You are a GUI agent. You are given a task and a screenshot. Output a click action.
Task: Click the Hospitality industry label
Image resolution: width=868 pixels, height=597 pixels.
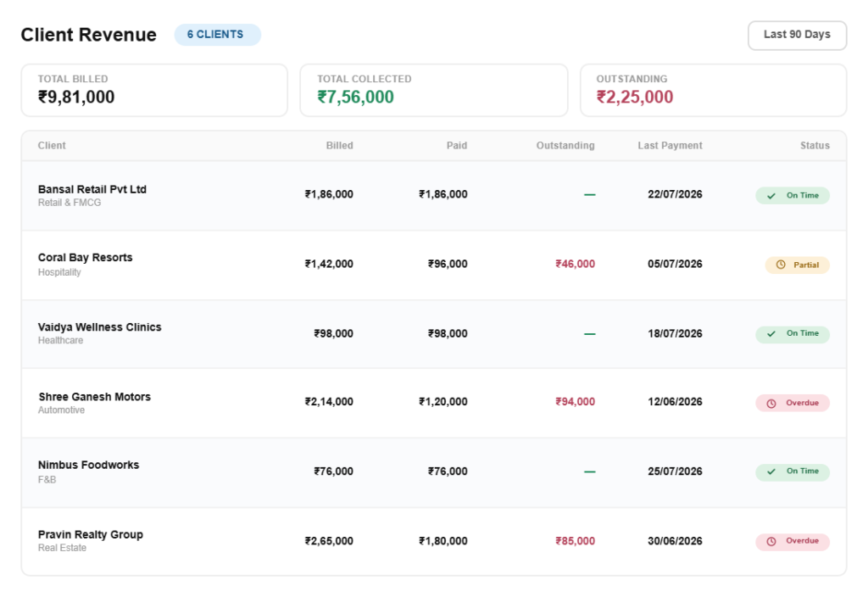(59, 272)
